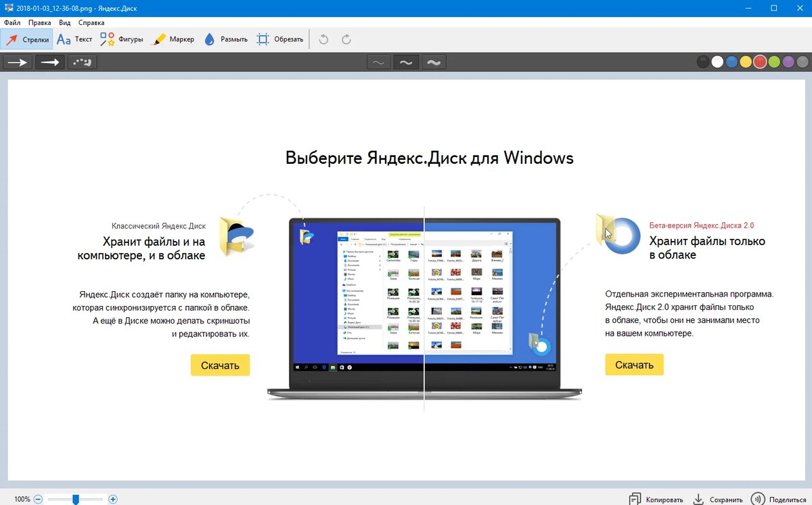The image size is (812, 505).
Task: Click the Сохранить save button
Action: tap(719, 499)
